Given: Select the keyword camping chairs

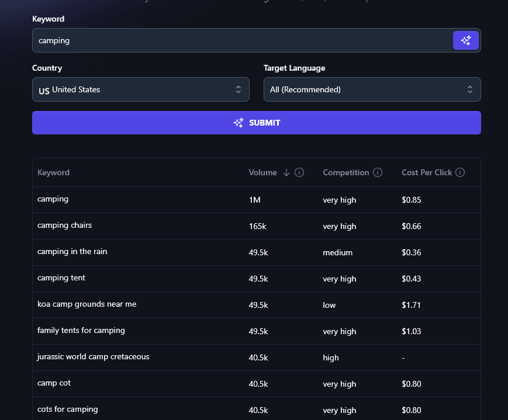Looking at the screenshot, I should [64, 225].
